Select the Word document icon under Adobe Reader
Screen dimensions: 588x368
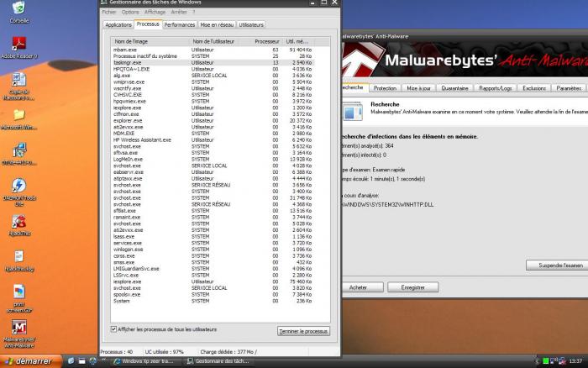coord(19,87)
